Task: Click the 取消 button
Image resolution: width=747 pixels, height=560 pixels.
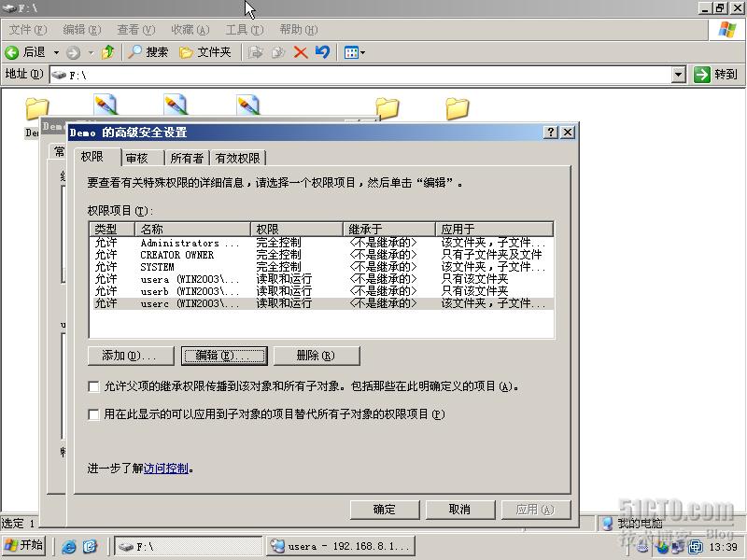Action: coord(459,510)
